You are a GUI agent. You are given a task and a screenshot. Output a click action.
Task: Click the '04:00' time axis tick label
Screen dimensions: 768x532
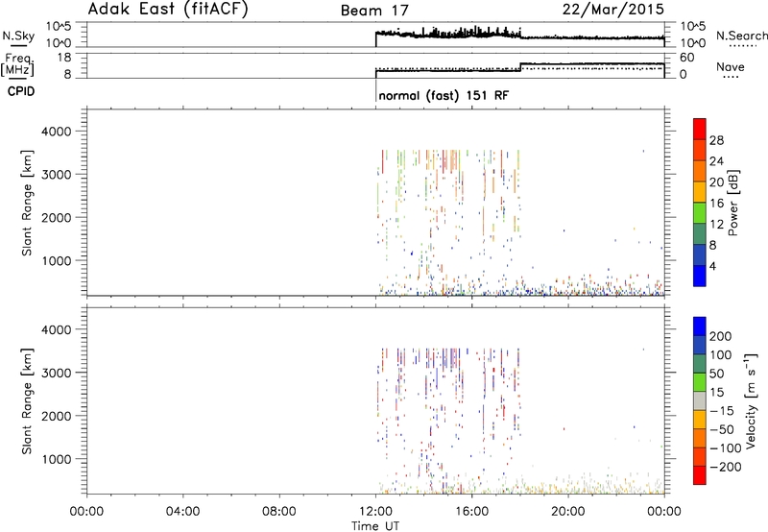click(182, 512)
